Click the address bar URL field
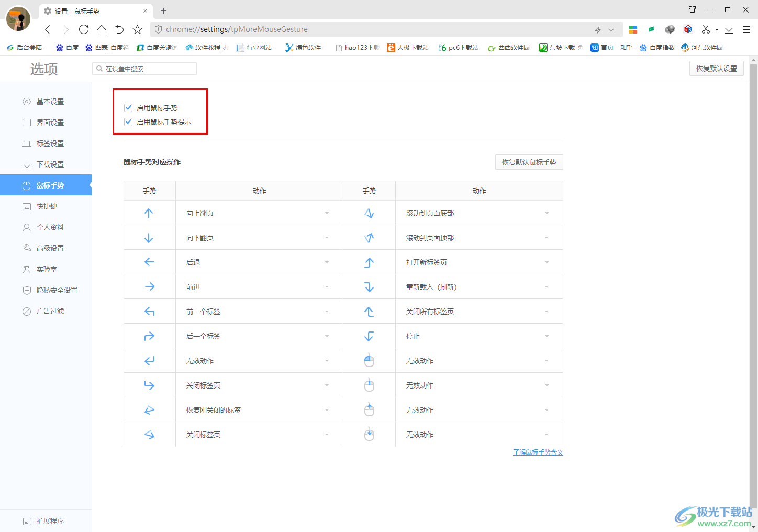The image size is (758, 532). (372, 29)
